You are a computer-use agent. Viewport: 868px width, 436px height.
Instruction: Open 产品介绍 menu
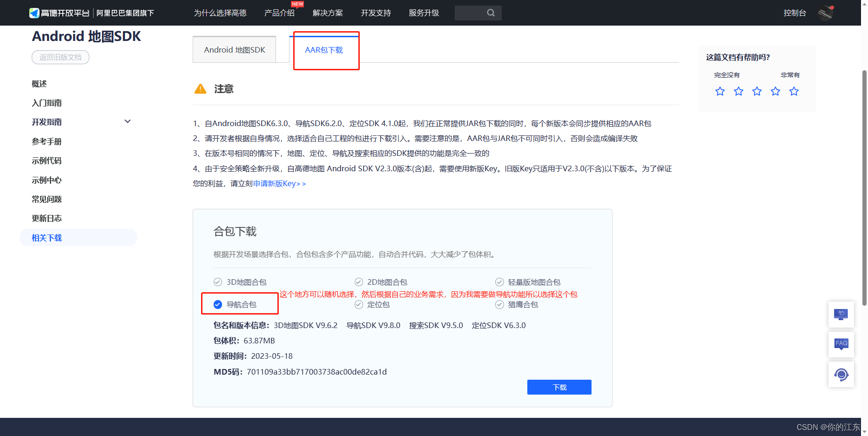click(x=279, y=13)
